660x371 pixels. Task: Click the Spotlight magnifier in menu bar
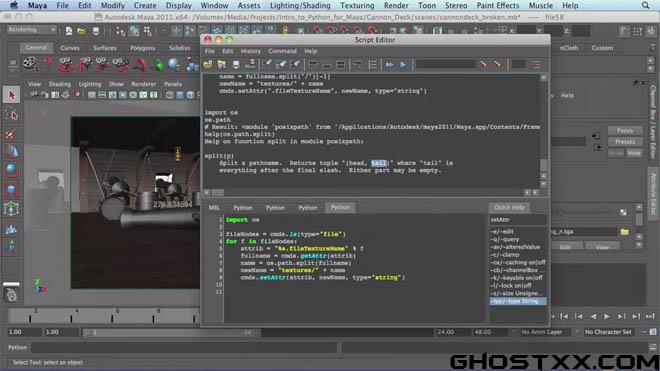tap(645, 5)
